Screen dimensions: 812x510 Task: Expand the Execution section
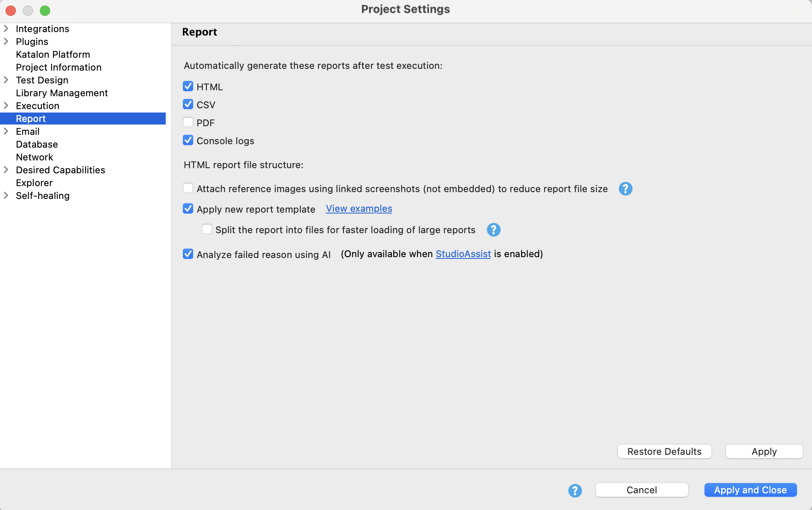click(x=6, y=105)
